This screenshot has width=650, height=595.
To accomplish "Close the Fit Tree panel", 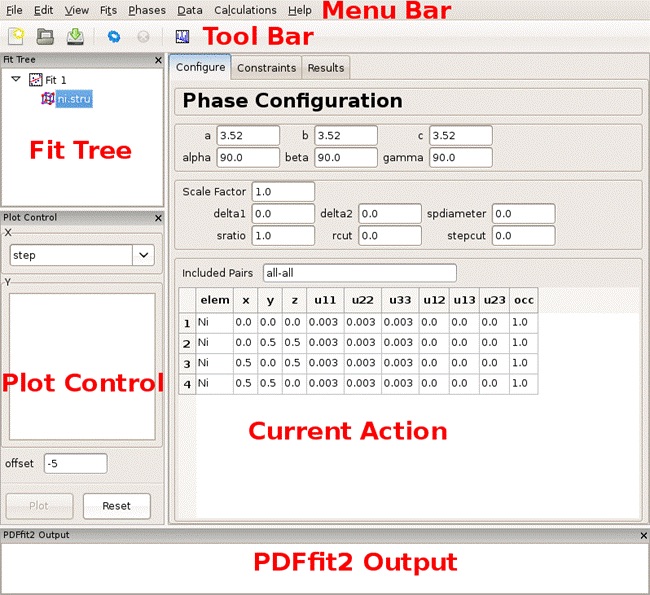I will tap(158, 60).
